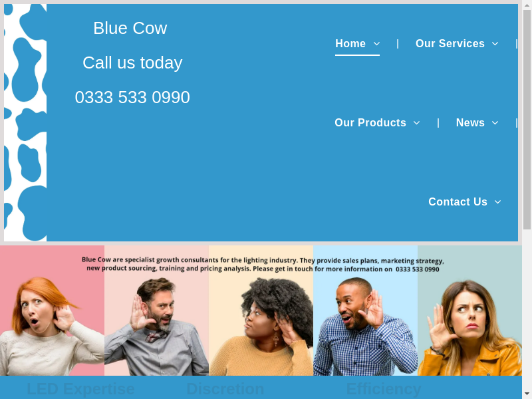The height and width of the screenshot is (399, 532).
Task: Expand the Our Products chevron
Action: [417, 123]
